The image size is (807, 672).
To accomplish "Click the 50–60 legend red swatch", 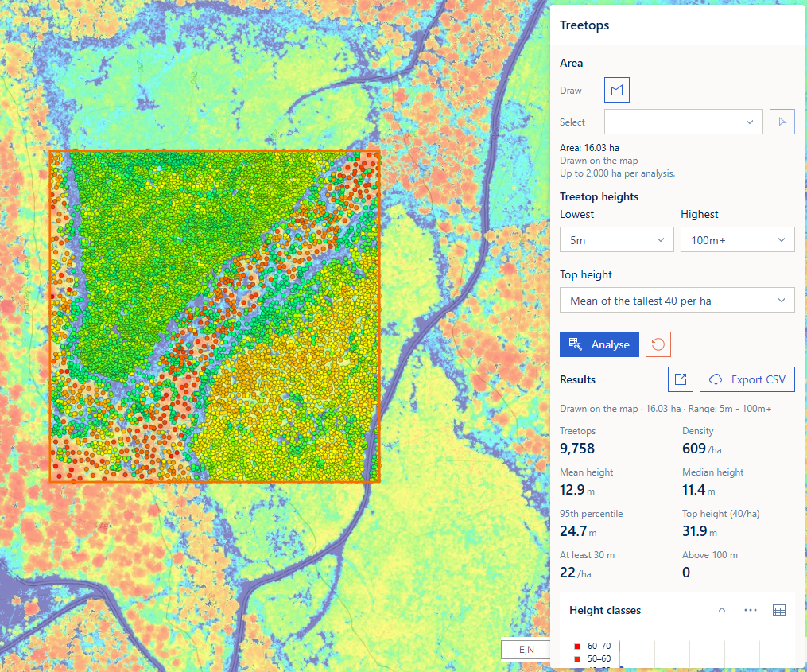I will pyautogui.click(x=577, y=659).
